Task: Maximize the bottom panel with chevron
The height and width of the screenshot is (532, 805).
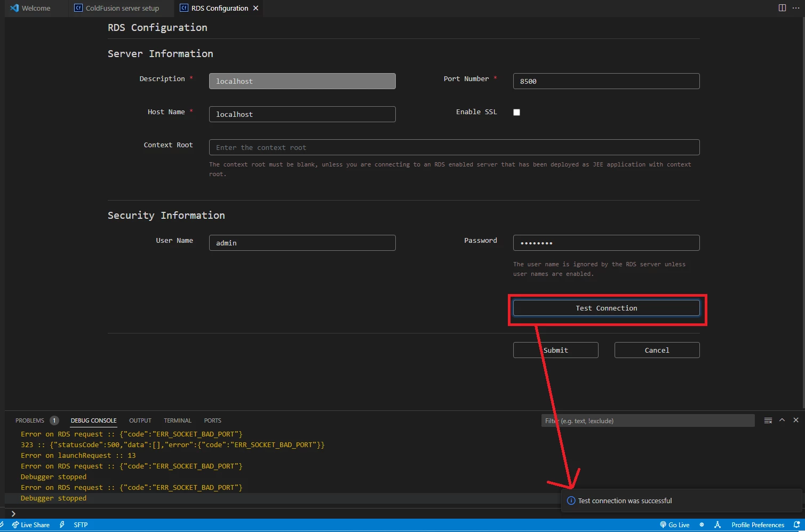Action: (782, 420)
